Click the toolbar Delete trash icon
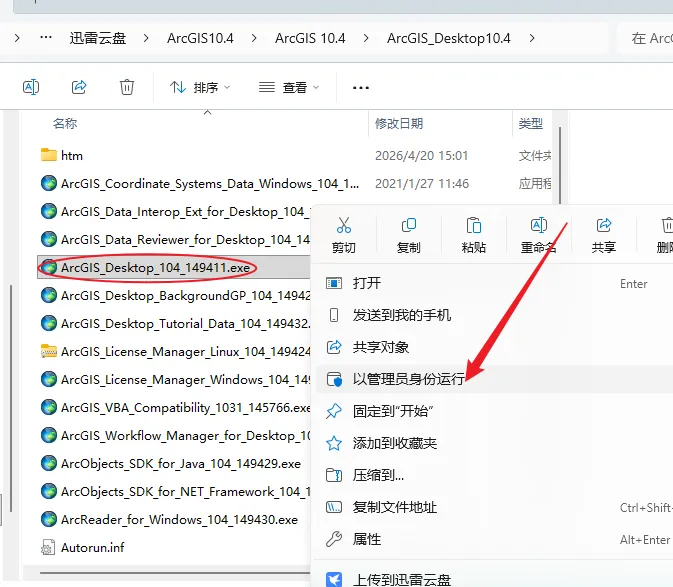The height and width of the screenshot is (587, 673). 127,87
